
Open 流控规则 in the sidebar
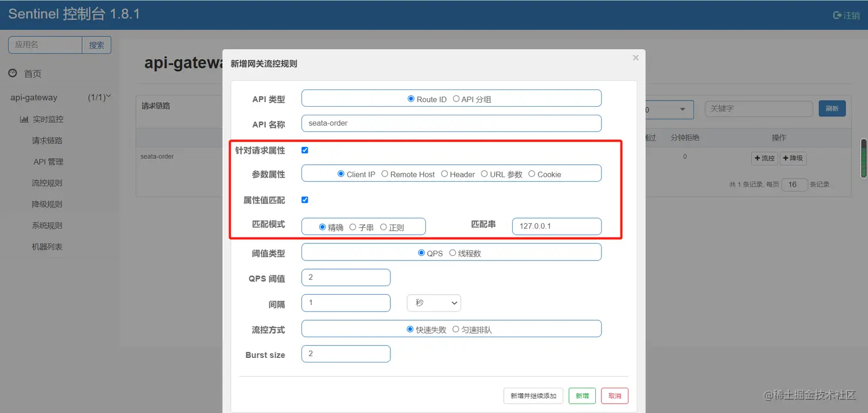click(x=47, y=183)
